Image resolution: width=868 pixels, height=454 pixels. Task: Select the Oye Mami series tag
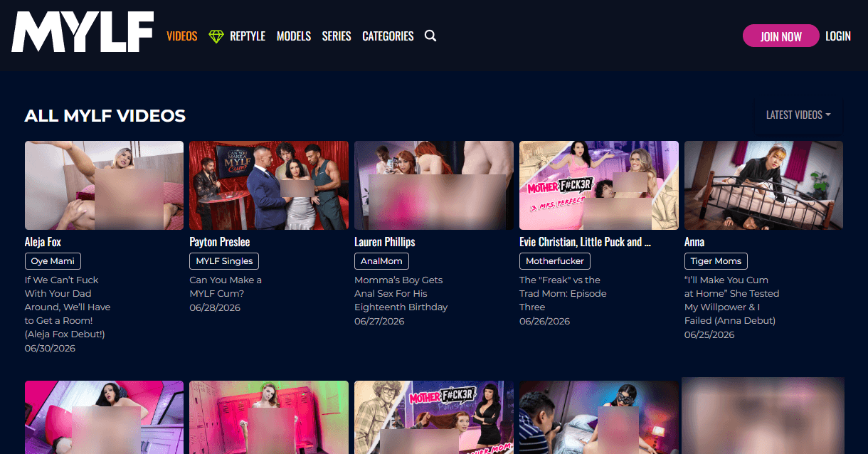53,261
